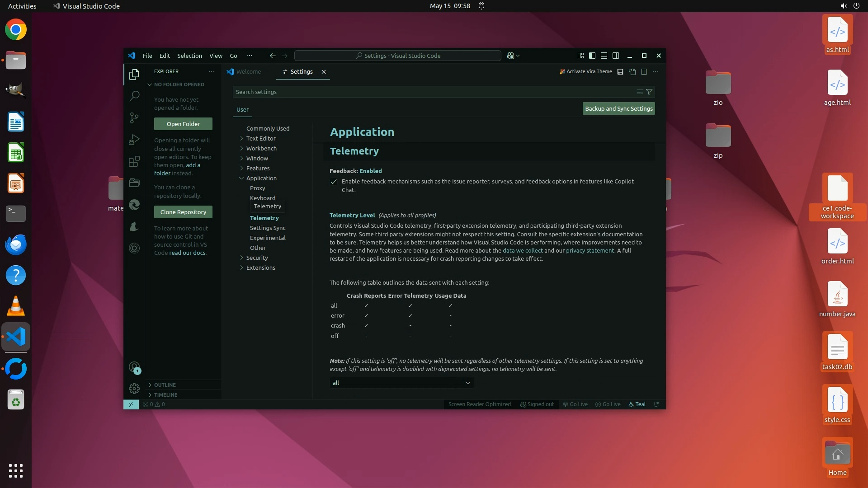Expand the Text Editor settings category

pos(260,138)
